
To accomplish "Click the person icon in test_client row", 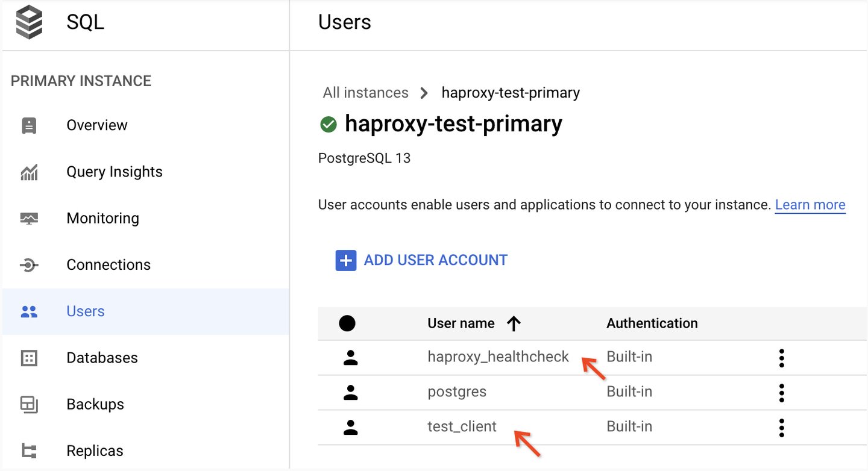I will pyautogui.click(x=350, y=428).
